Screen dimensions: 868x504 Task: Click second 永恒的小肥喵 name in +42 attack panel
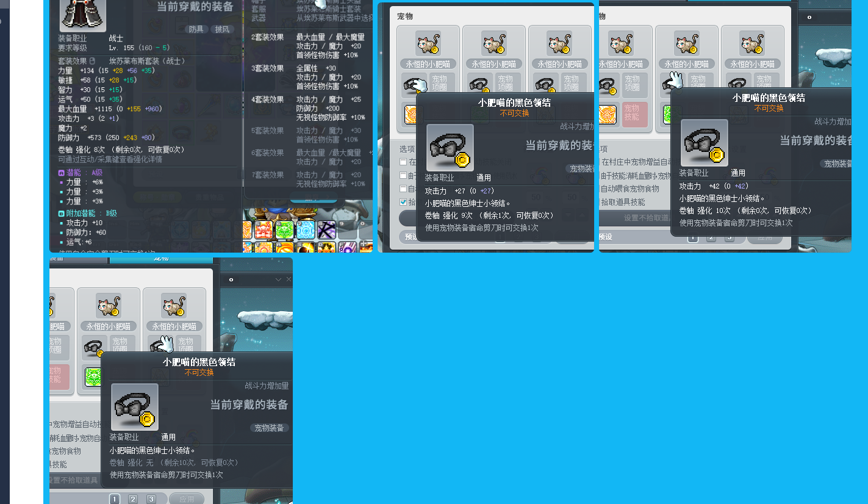click(687, 64)
